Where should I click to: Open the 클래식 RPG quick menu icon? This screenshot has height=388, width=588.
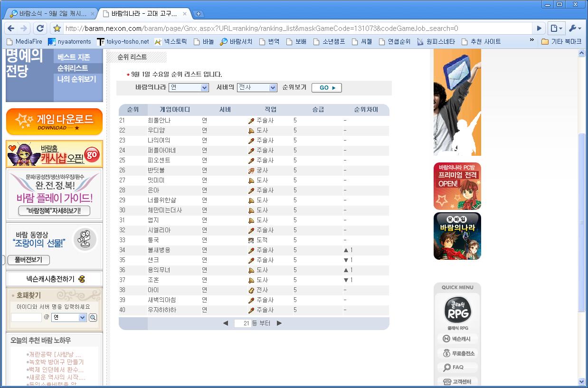(457, 311)
